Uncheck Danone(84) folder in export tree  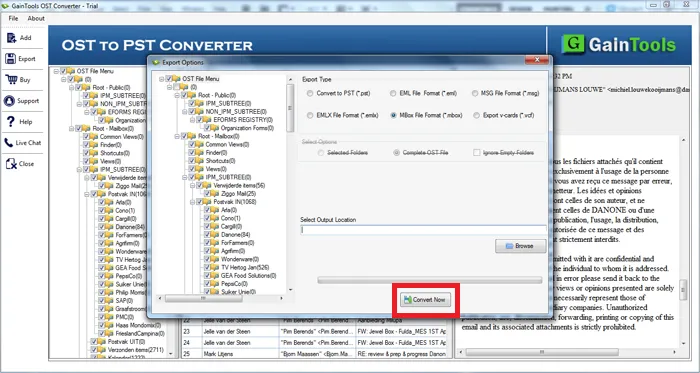click(208, 235)
